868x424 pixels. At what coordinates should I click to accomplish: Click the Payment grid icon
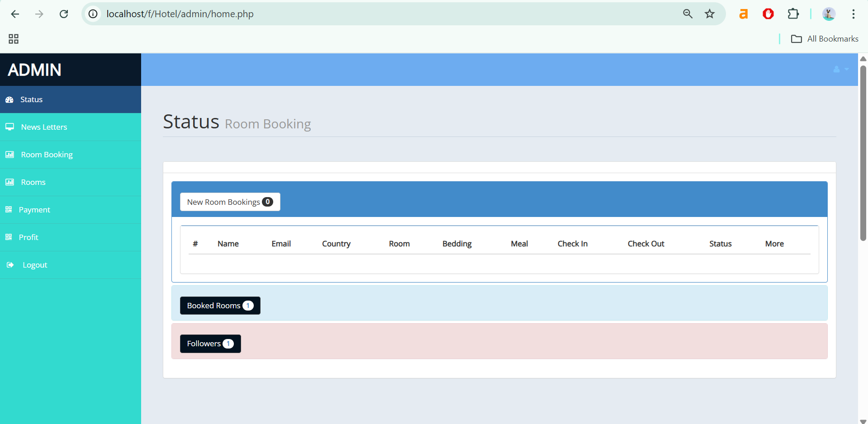(x=9, y=210)
